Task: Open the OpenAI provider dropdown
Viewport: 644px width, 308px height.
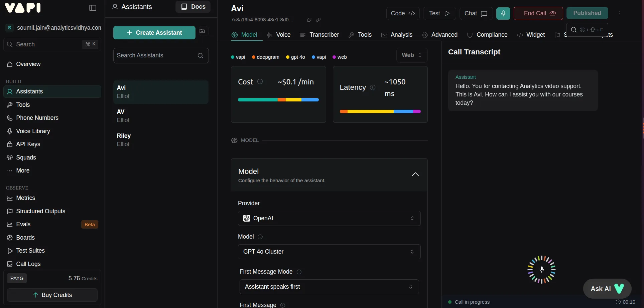Action: [x=329, y=218]
